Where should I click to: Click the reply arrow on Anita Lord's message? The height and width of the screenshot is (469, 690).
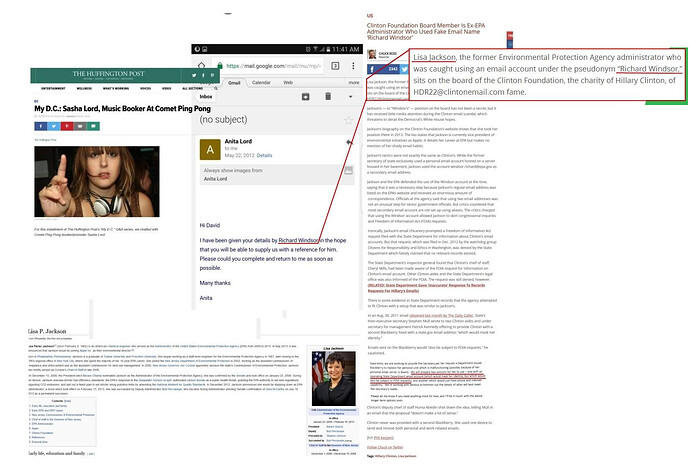pyautogui.click(x=349, y=144)
